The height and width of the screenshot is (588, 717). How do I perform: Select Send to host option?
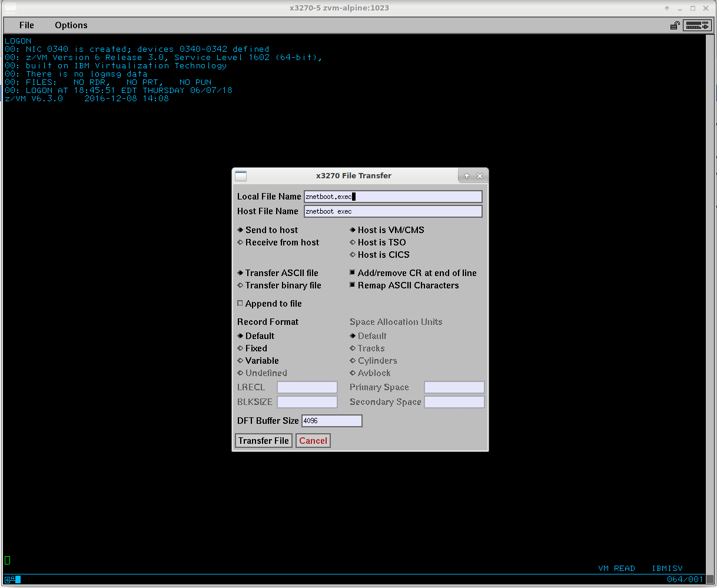(268, 230)
